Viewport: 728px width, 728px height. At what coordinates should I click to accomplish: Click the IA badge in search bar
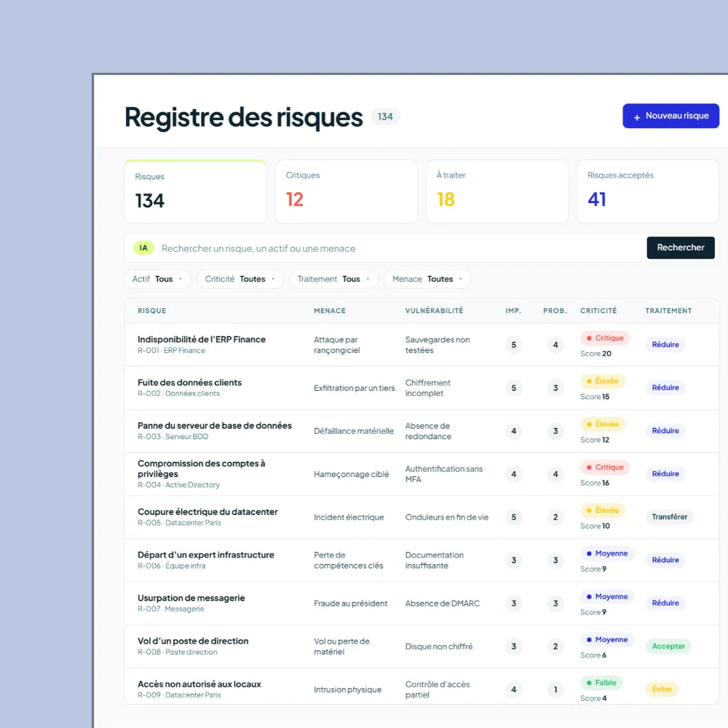pos(143,248)
